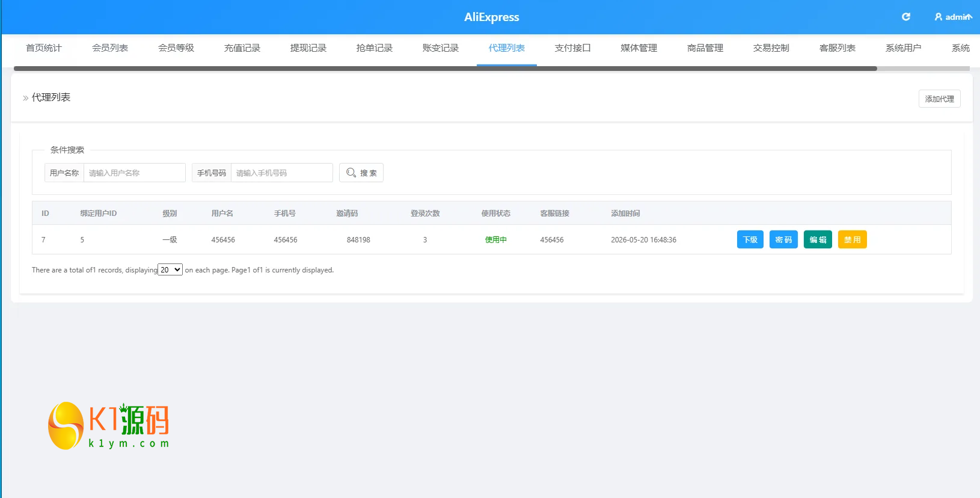Screen dimensions: 980x498
Task: Click the horizontal tab scrollbar
Action: coord(445,69)
